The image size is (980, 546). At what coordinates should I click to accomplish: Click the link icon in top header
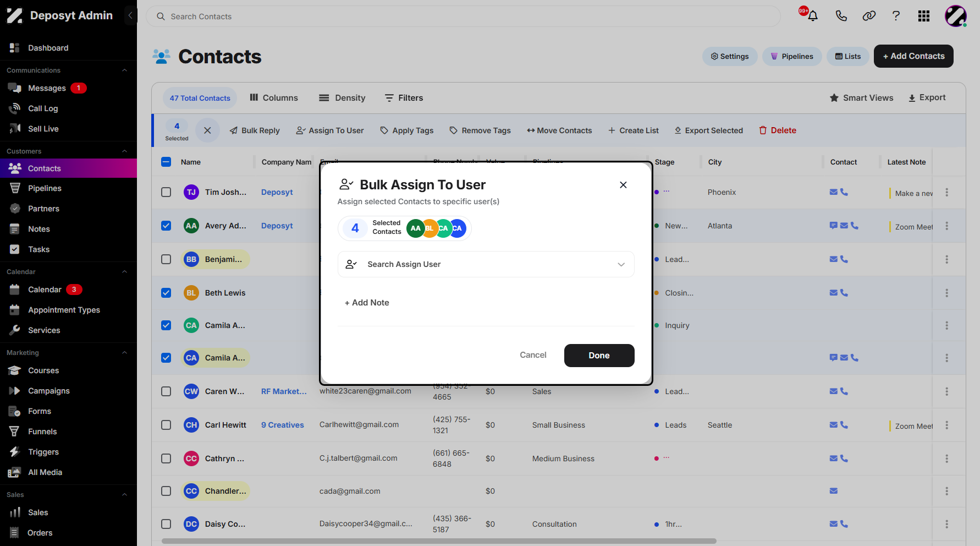869,16
